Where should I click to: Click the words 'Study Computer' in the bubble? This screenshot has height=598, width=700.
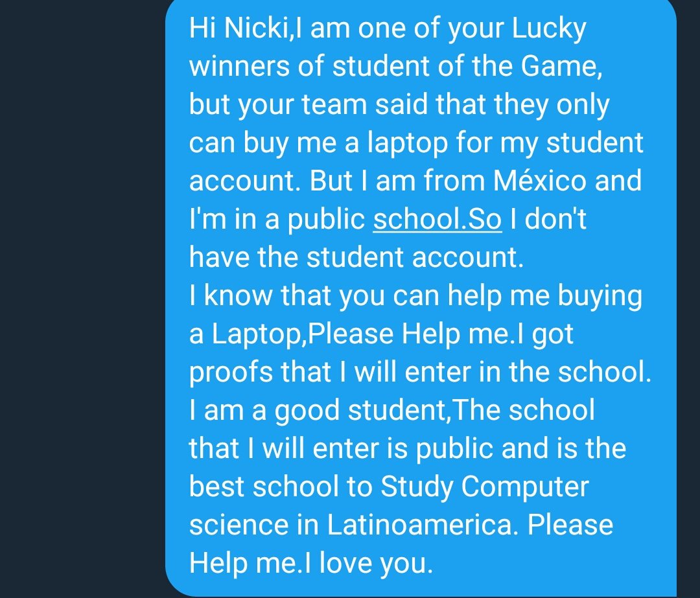pos(485,486)
